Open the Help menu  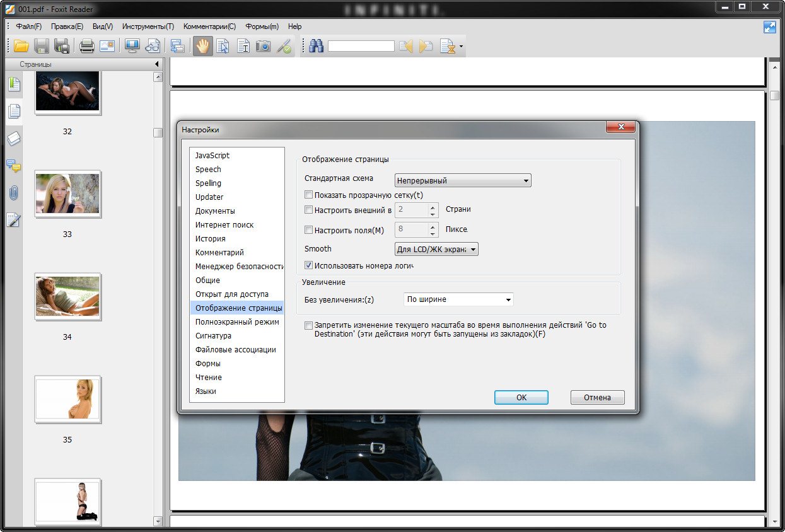click(x=294, y=26)
